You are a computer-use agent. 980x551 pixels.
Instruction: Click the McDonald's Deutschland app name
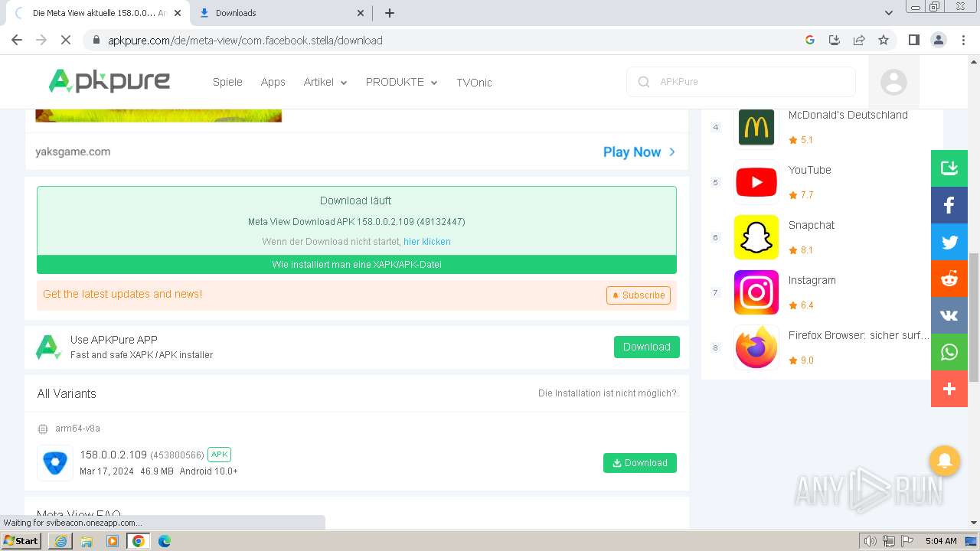(x=848, y=115)
